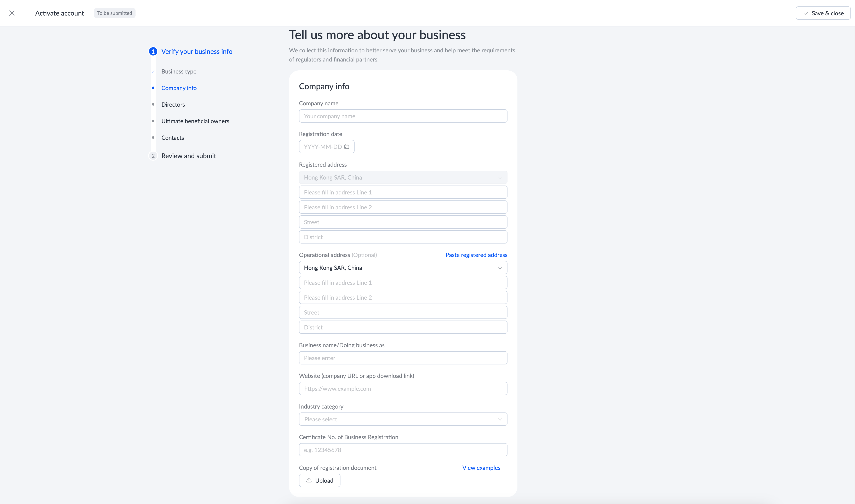Open the Industry category dropdown
Image resolution: width=855 pixels, height=504 pixels.
click(x=403, y=419)
